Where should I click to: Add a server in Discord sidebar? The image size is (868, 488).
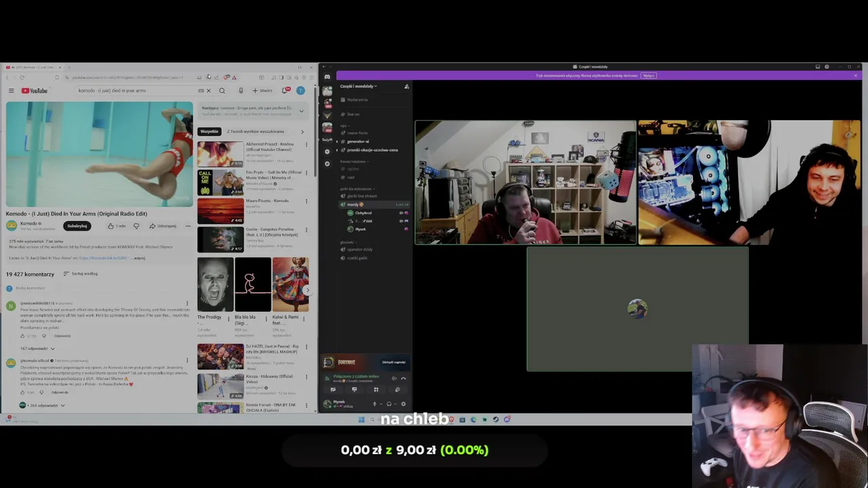point(328,151)
